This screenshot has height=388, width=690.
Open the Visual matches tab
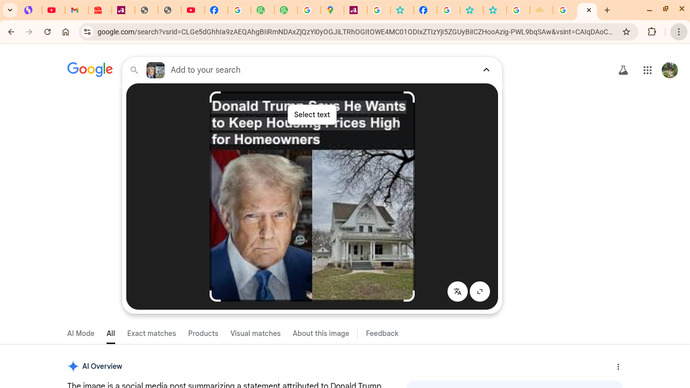point(255,333)
